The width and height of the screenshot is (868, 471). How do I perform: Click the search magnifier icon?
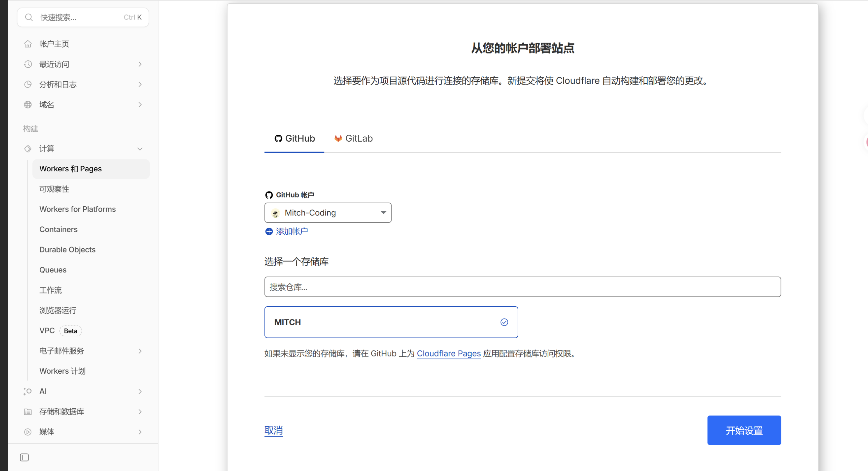29,17
